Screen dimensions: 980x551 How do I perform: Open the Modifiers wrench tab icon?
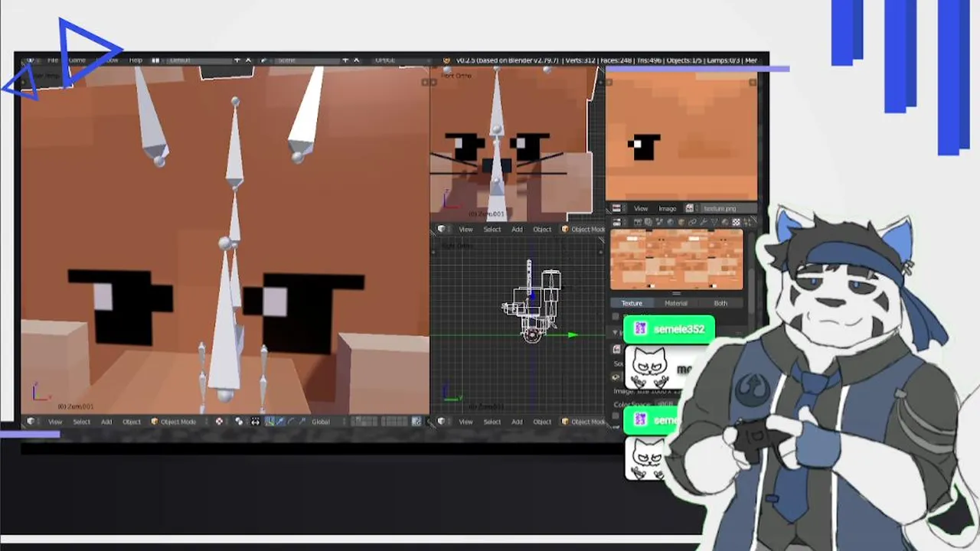704,222
